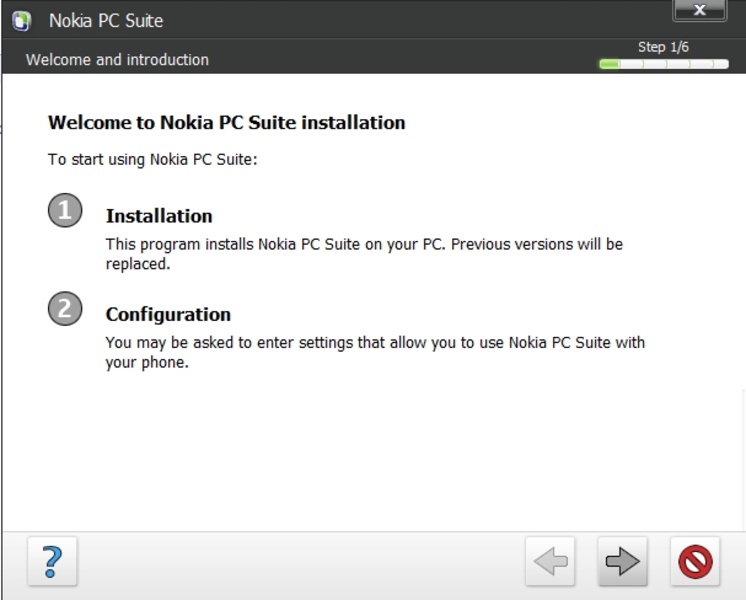Image resolution: width=746 pixels, height=600 pixels.
Task: Click the green installation progress bar
Action: tap(609, 64)
